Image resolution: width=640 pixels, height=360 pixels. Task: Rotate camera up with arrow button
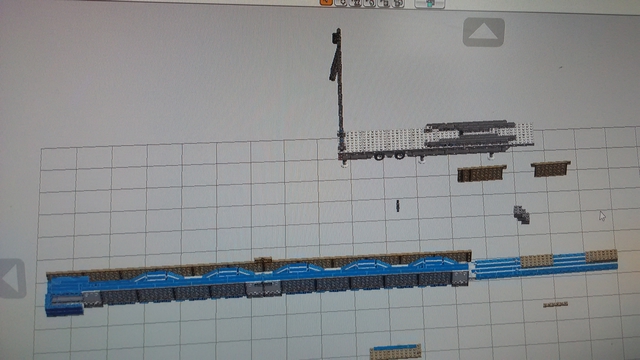(484, 32)
